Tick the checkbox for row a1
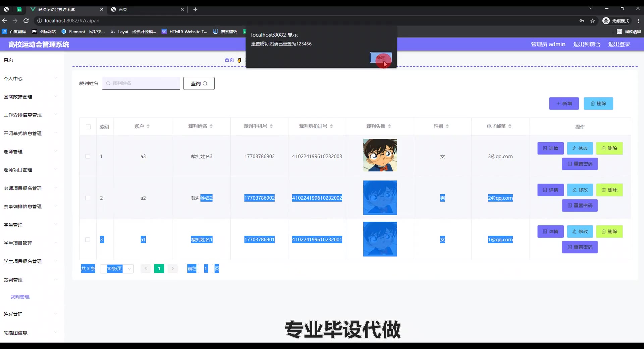 point(88,240)
